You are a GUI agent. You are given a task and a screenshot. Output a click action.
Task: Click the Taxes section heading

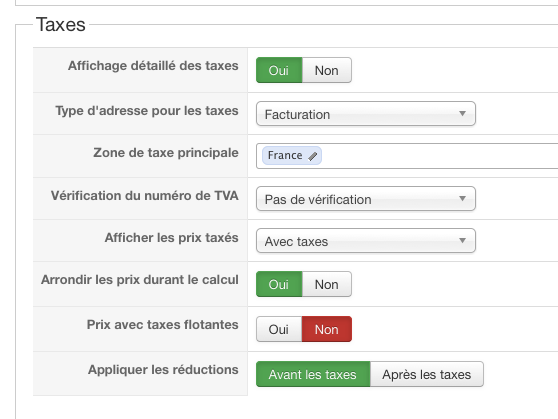[x=60, y=25]
